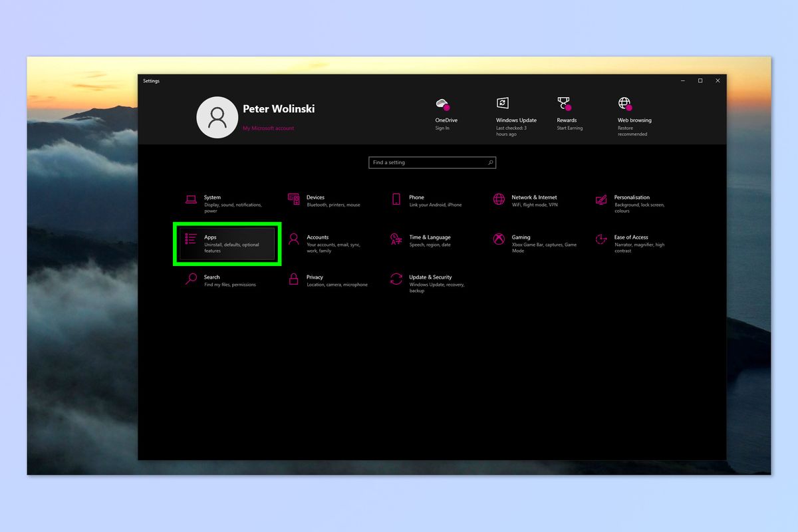Open the Accounts settings icon
This screenshot has height=532, width=798.
(293, 240)
